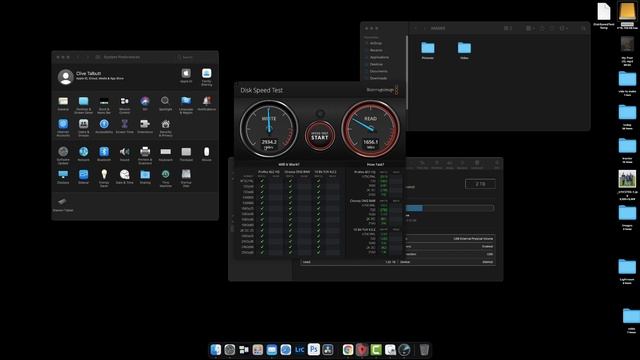The height and width of the screenshot is (360, 640).
Task: Show all preferences grid button
Action: (98, 57)
